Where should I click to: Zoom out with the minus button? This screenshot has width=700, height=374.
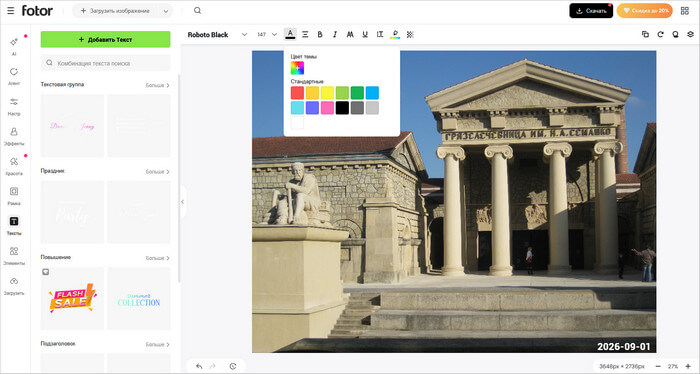click(658, 366)
